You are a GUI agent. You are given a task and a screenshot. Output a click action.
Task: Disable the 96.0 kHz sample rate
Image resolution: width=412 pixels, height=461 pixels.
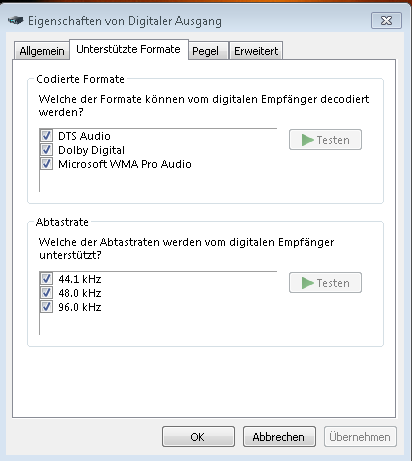coord(46,307)
